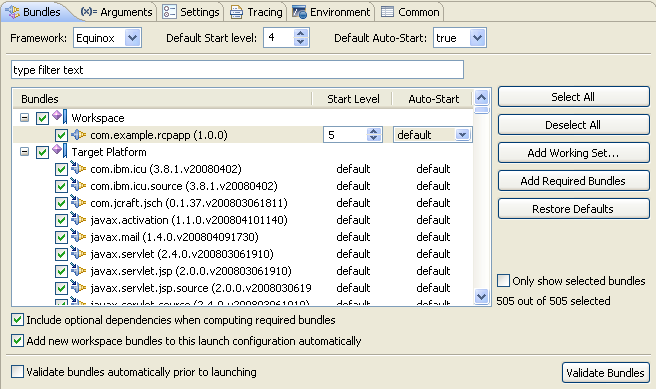
Task: Enable Only show selected bundles
Action: [503, 281]
